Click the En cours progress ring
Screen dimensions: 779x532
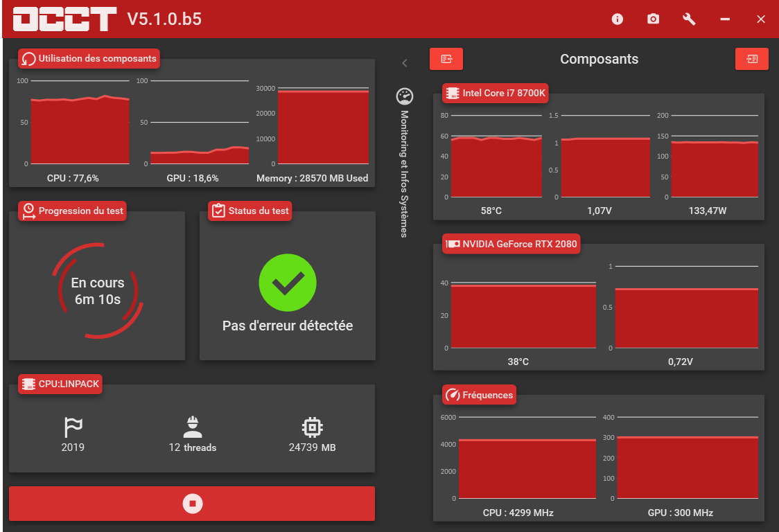click(x=97, y=290)
